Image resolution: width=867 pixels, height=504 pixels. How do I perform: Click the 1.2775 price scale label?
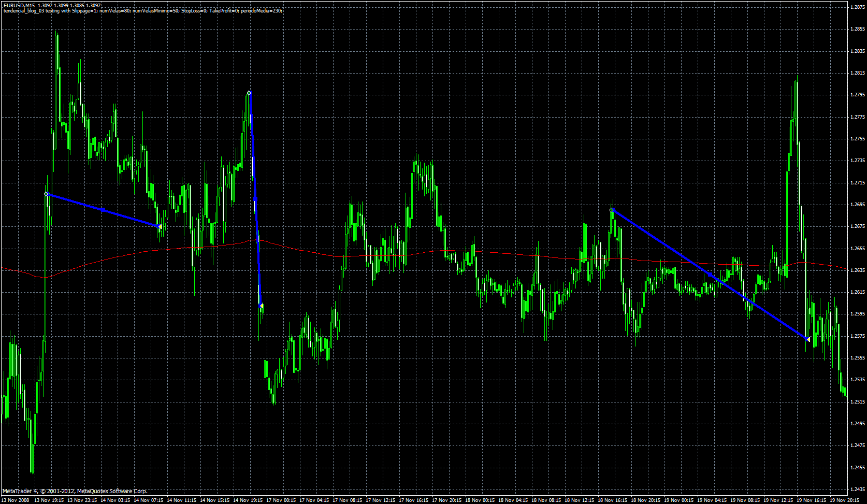(858, 117)
